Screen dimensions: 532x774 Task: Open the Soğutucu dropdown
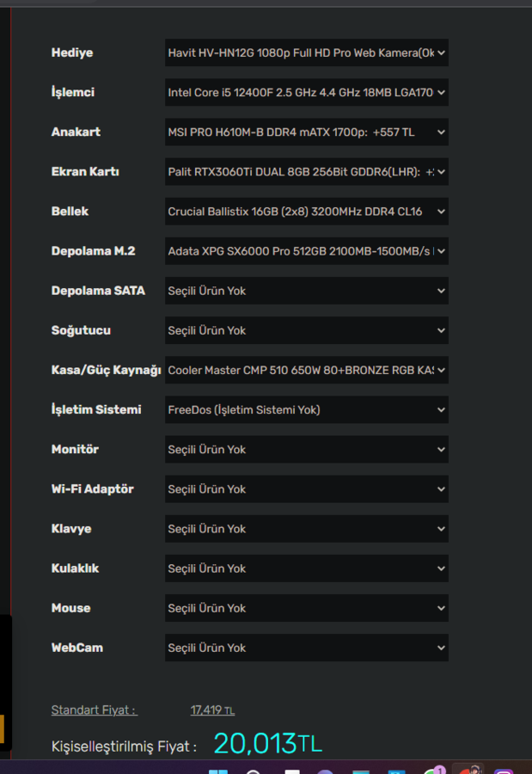click(307, 330)
